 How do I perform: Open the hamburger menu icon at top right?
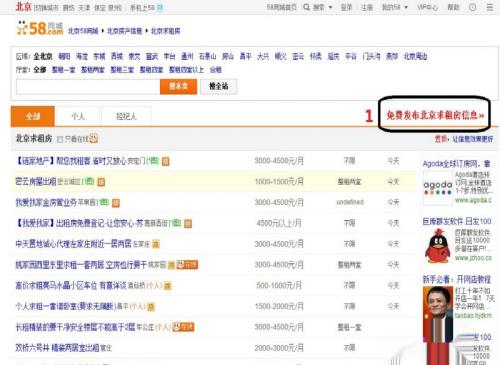pos(490,7)
